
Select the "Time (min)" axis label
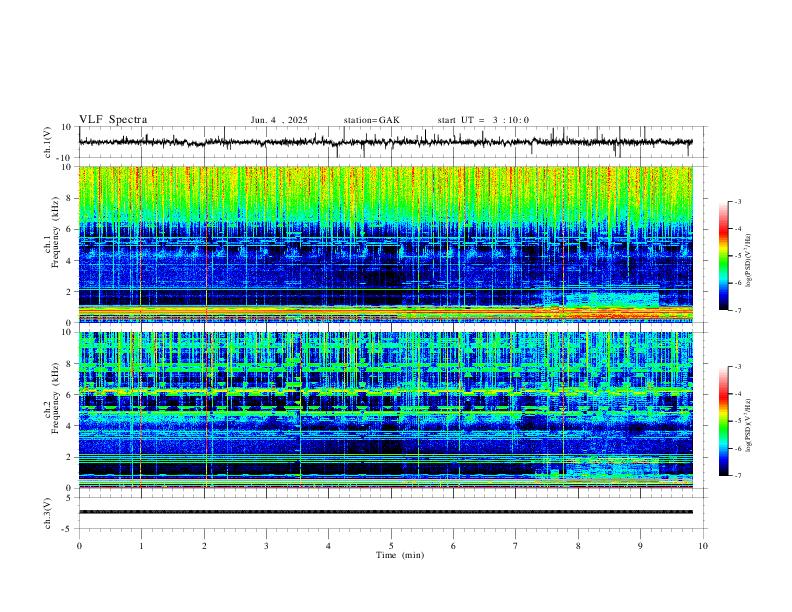click(400, 555)
